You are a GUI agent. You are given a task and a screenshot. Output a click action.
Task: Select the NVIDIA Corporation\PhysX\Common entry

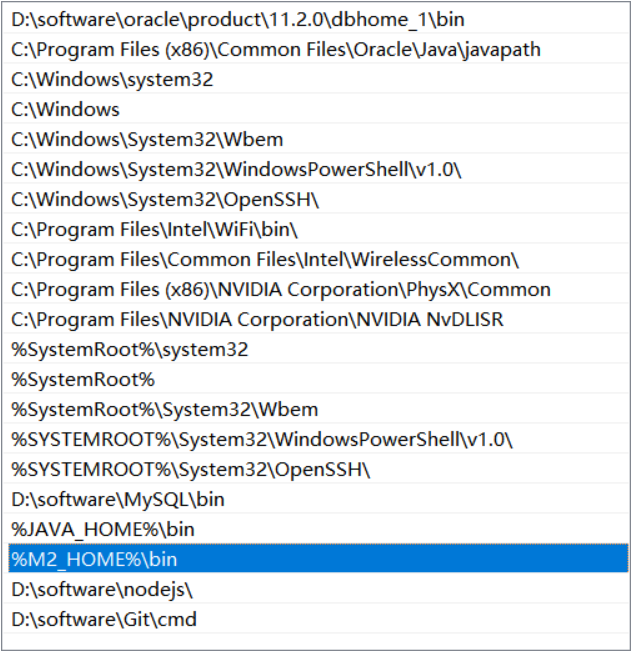(x=317, y=289)
